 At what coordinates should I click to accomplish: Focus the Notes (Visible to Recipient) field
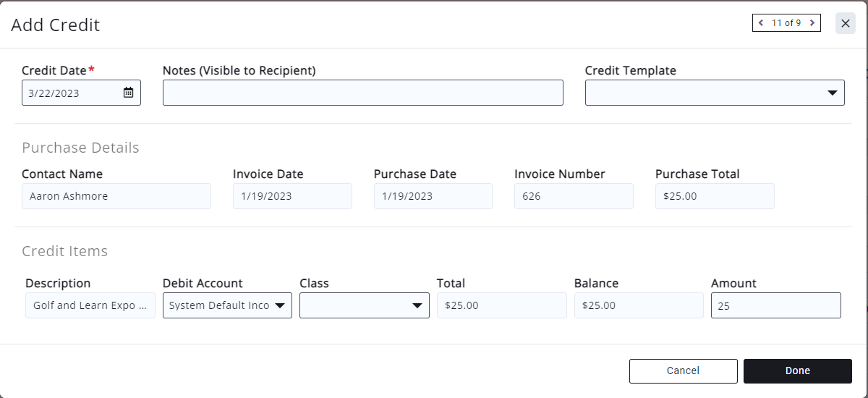click(362, 93)
